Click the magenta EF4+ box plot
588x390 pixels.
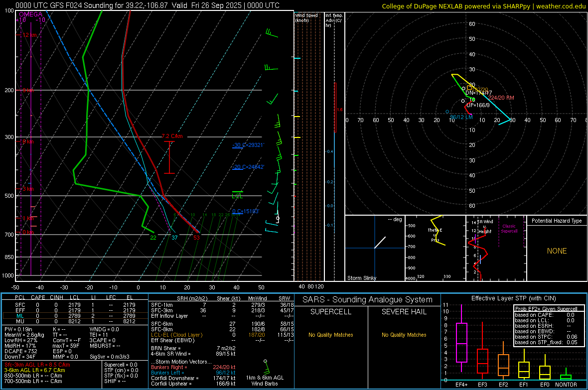coord(461,338)
